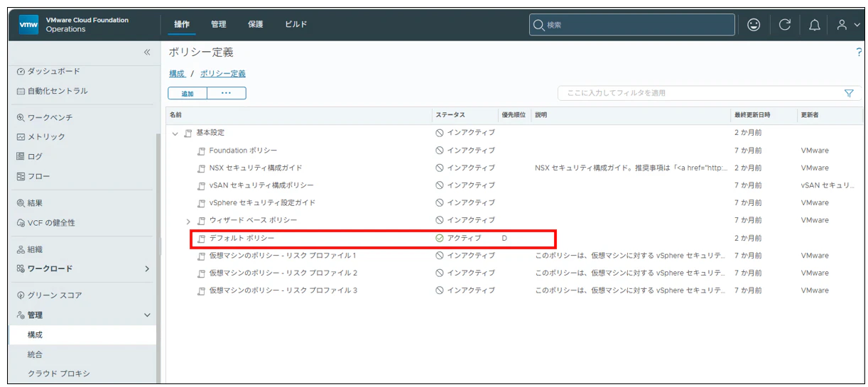The image size is (868, 387).
Task: Expand the ウィザード ベース ポリシー node
Action: point(188,221)
